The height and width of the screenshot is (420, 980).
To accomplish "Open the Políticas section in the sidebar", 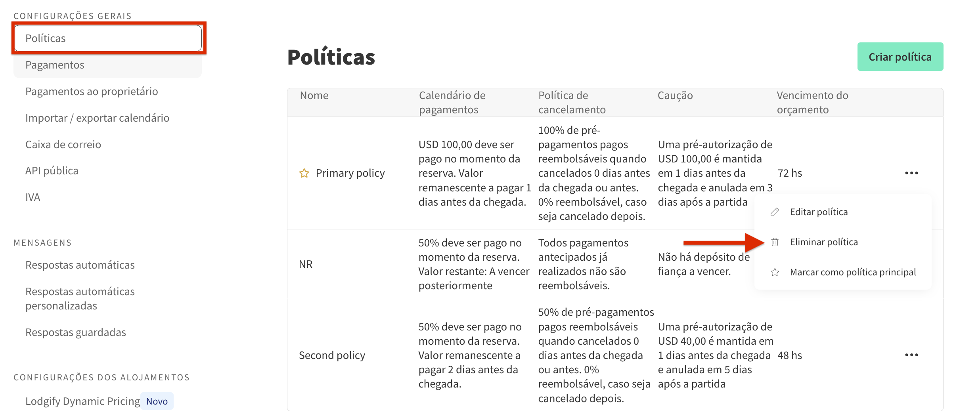I will (x=46, y=38).
